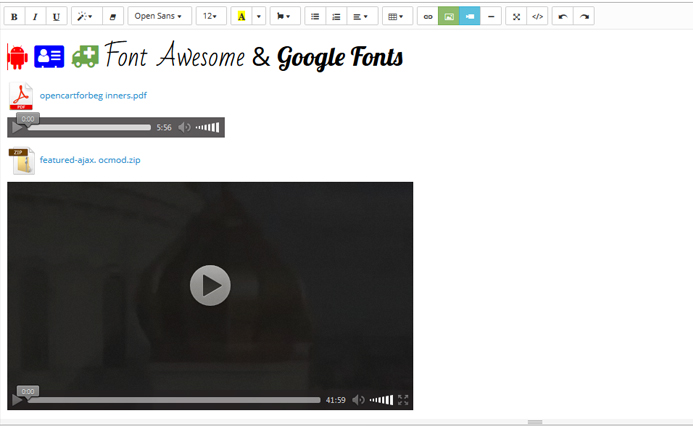Open the Open Sans font family dropdown
Viewport: 693px width, 428px height.
pyautogui.click(x=160, y=16)
